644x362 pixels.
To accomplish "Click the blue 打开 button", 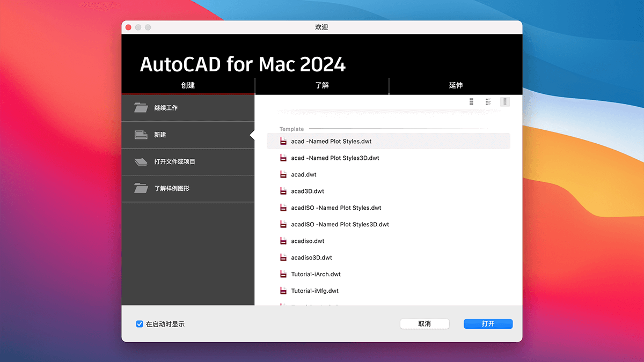I will [488, 324].
